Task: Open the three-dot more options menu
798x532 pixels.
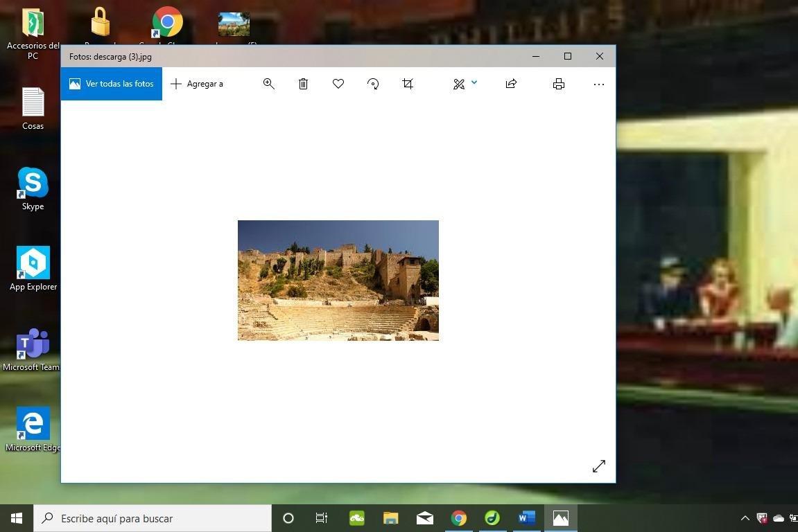Action: [599, 84]
